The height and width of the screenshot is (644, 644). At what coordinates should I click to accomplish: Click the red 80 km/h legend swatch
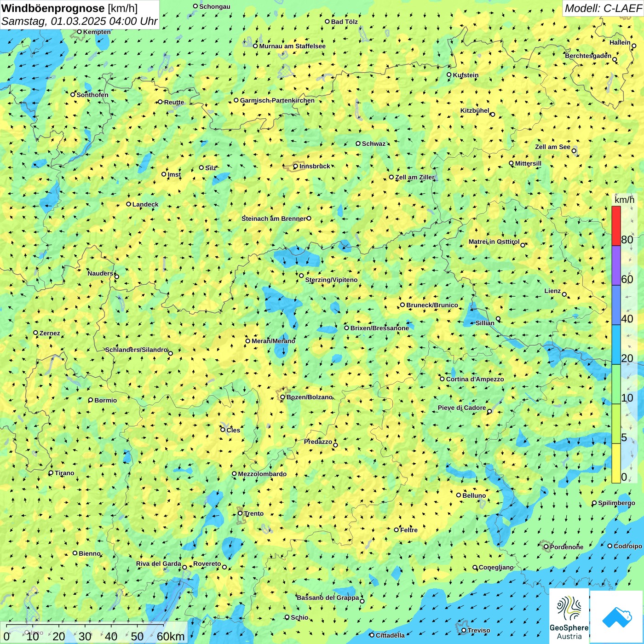click(x=616, y=226)
